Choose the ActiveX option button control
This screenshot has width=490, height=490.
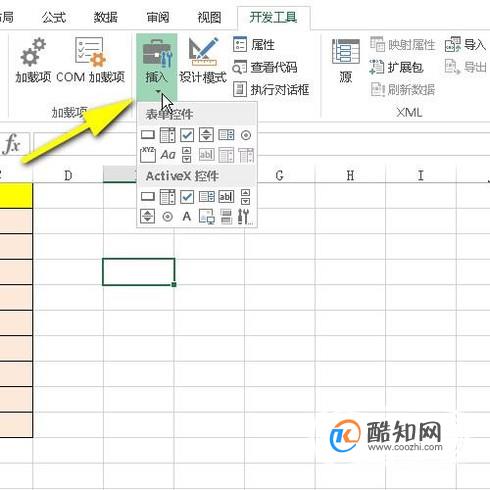click(x=167, y=217)
